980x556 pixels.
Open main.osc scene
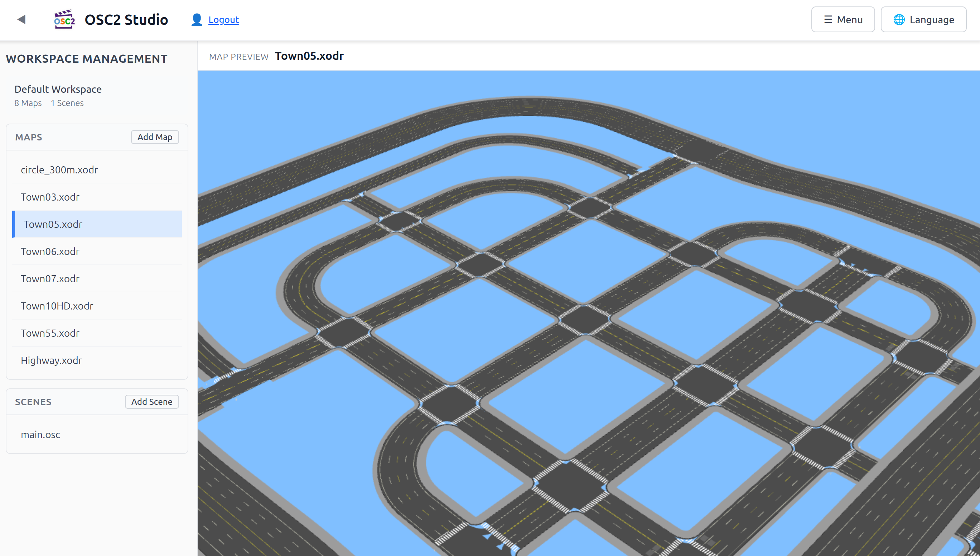[x=97, y=435]
